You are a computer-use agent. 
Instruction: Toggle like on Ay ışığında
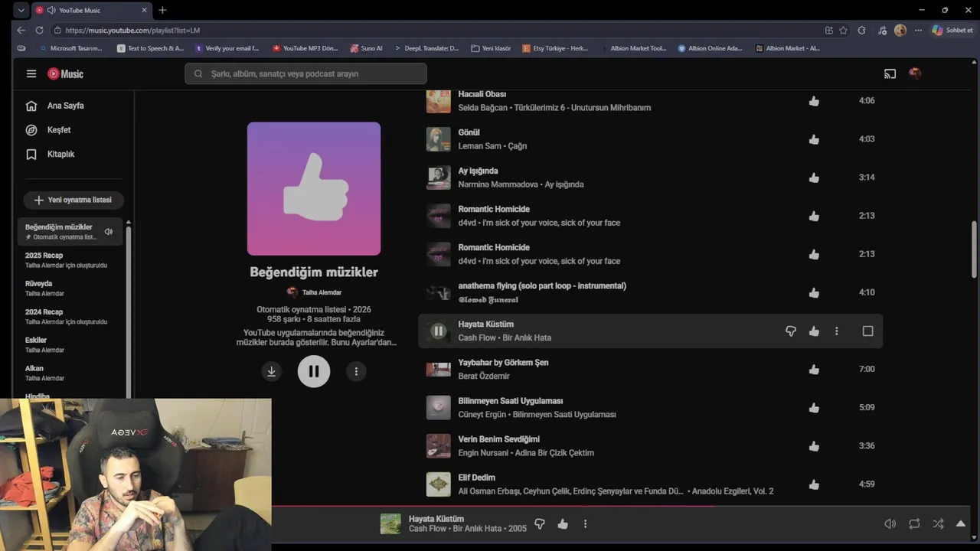(x=814, y=178)
